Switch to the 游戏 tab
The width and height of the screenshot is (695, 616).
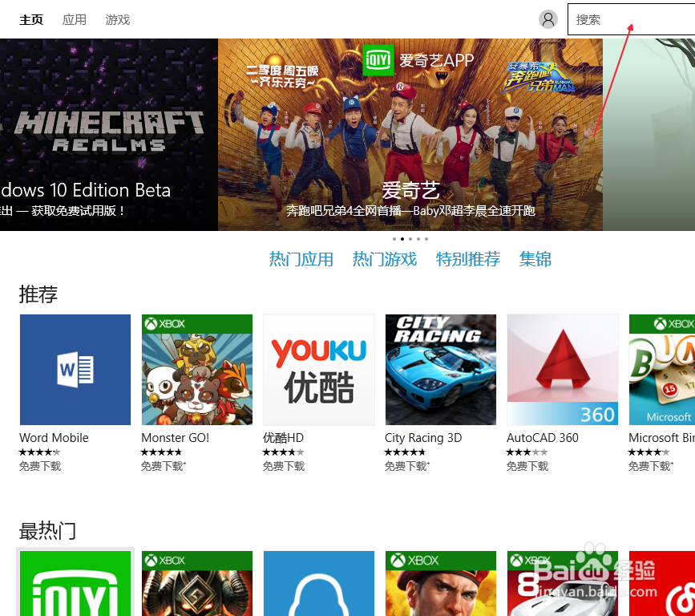point(118,20)
